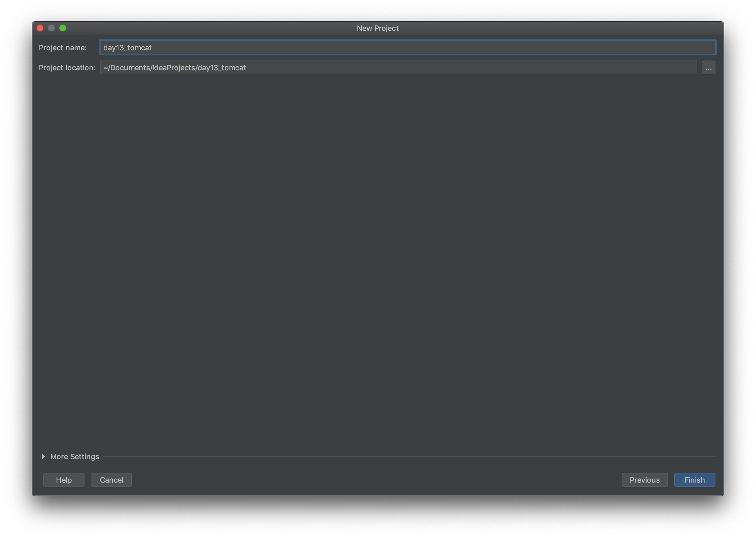
Task: Go back with the Previous button
Action: coord(644,479)
